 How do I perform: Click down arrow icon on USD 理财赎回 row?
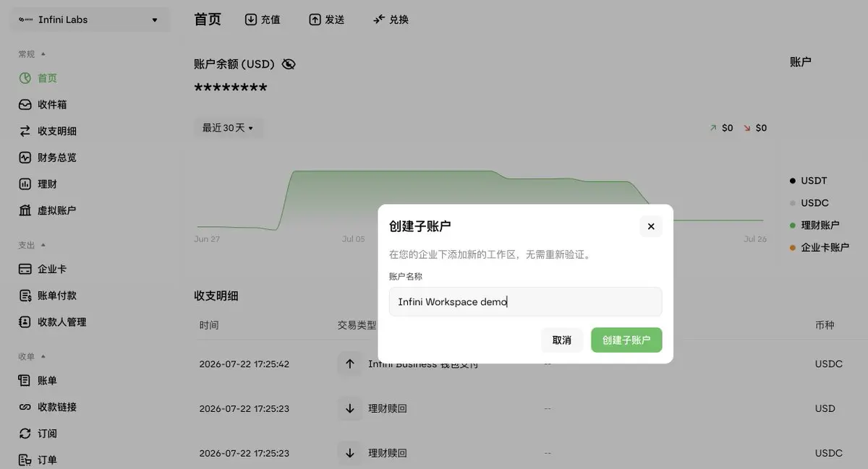tap(350, 408)
